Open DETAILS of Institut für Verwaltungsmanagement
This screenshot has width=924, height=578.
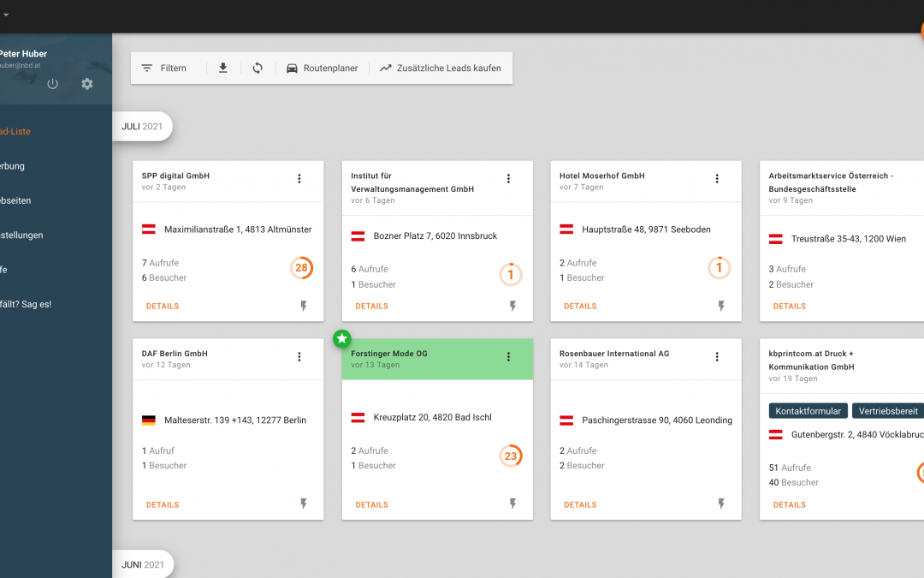(x=372, y=306)
